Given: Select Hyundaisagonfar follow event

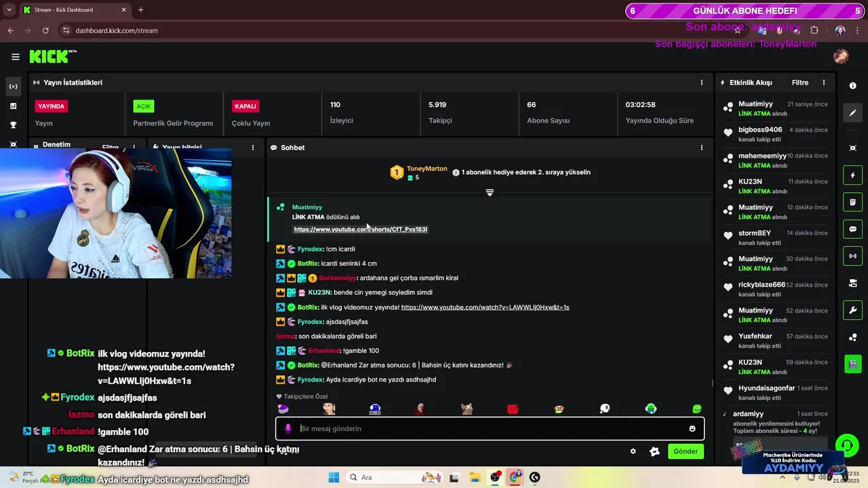Looking at the screenshot, I should point(776,392).
